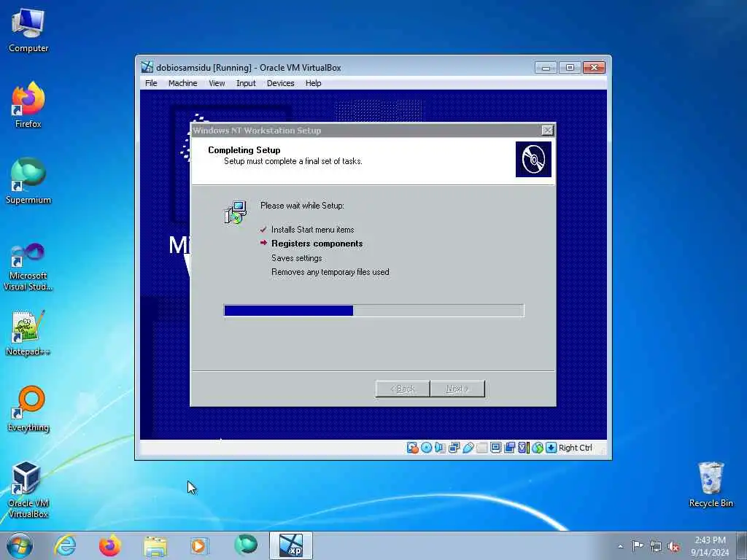Click the audio indicator in VirtualBox status bar
Image resolution: width=747 pixels, height=560 pixels.
(440, 448)
